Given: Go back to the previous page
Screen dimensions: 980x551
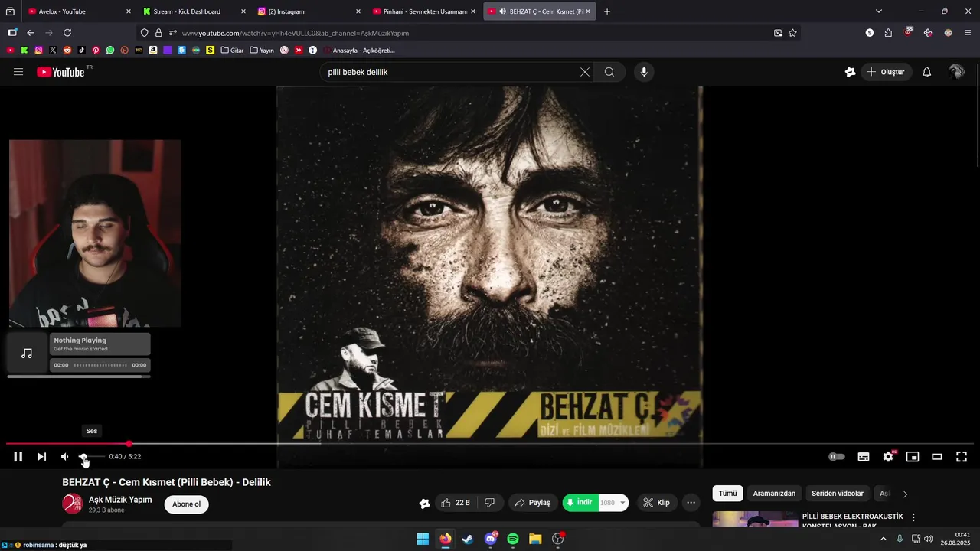Looking at the screenshot, I should (31, 33).
